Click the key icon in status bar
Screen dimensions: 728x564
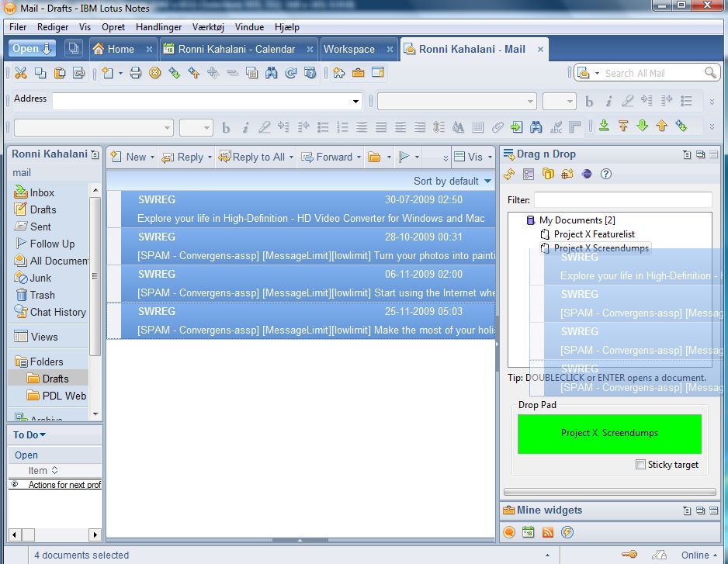629,554
